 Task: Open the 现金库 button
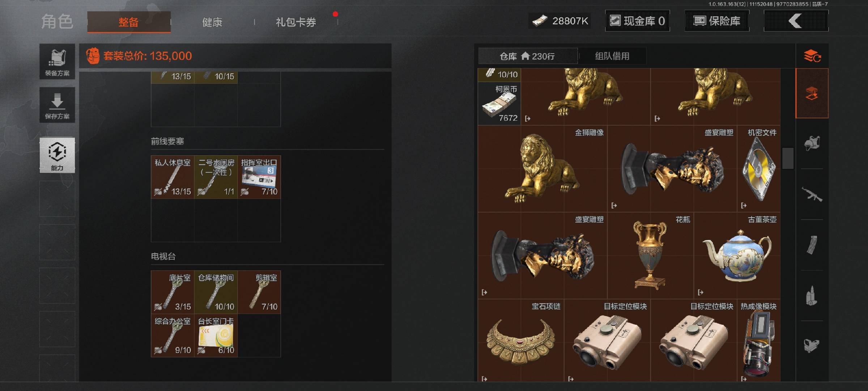[637, 21]
